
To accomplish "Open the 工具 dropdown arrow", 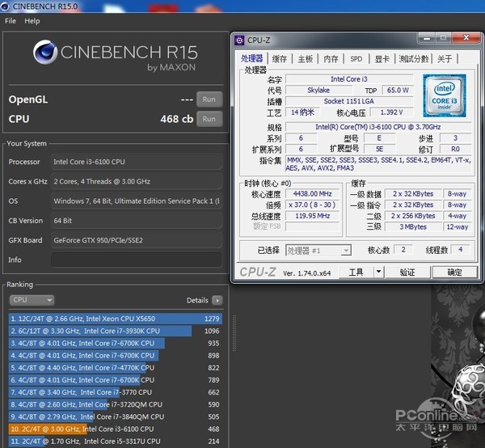I will [x=378, y=273].
